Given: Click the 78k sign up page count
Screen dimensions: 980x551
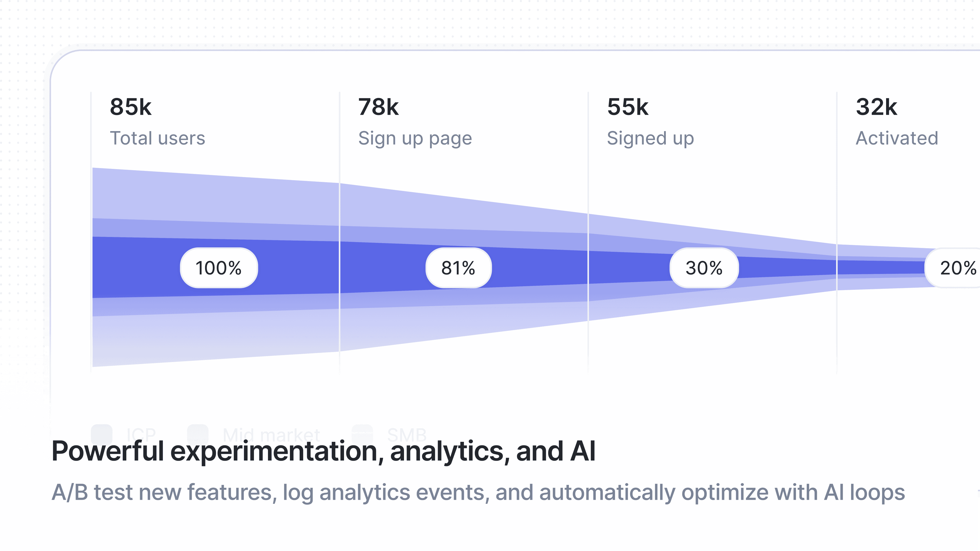Looking at the screenshot, I should [x=378, y=107].
